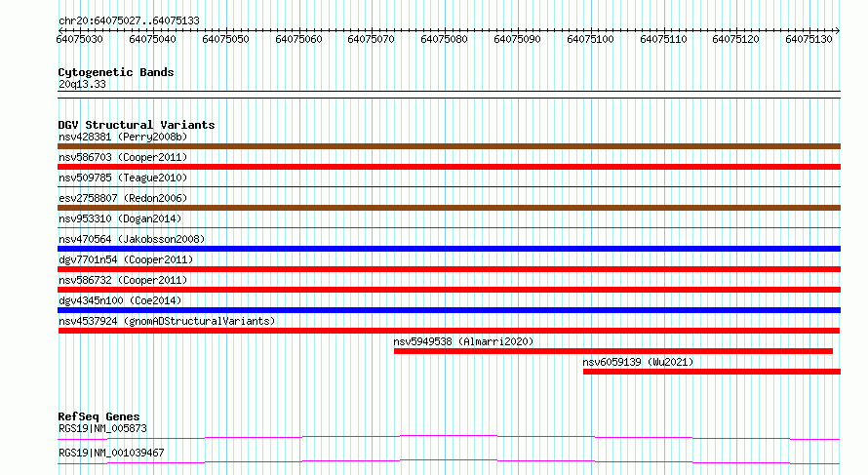
Task: Select the nsv586732 red variant bar
Action: tap(449, 290)
